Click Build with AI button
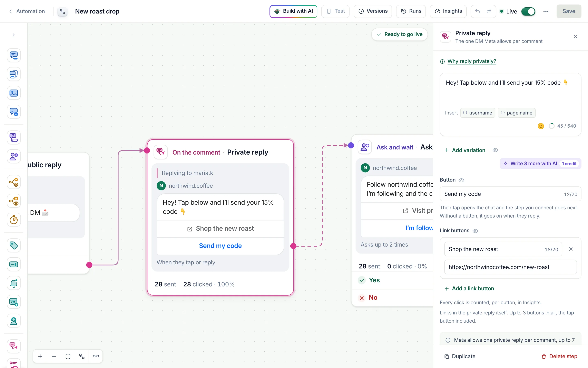The height and width of the screenshot is (368, 588). pos(293,11)
